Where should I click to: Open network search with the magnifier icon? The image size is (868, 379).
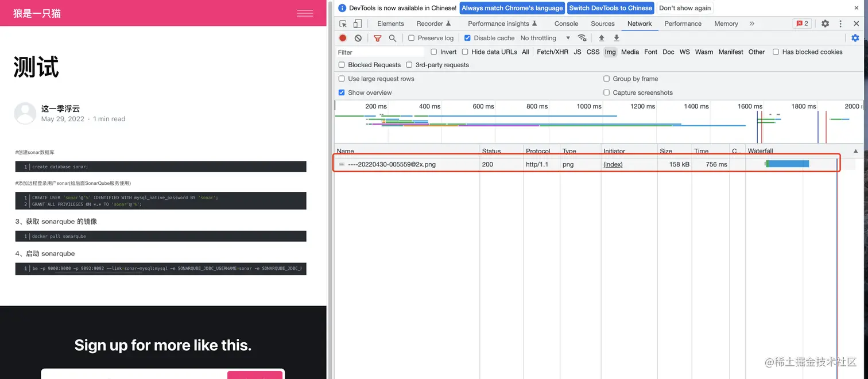tap(393, 38)
